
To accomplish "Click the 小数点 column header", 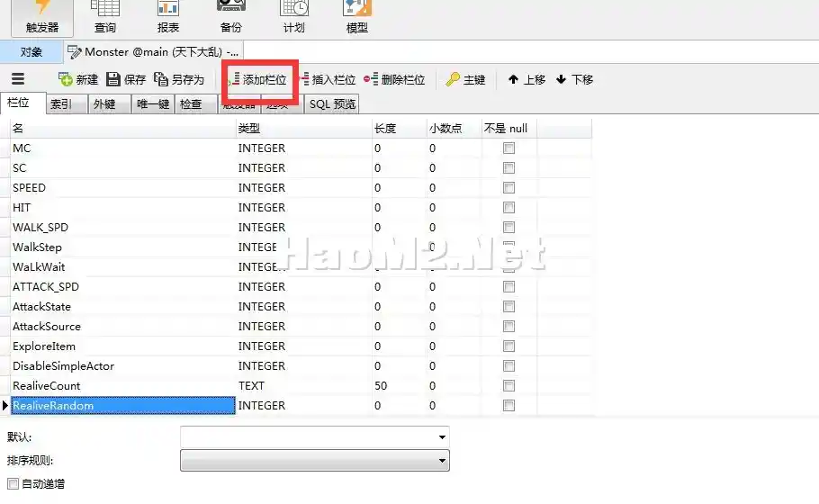I will 454,129.
